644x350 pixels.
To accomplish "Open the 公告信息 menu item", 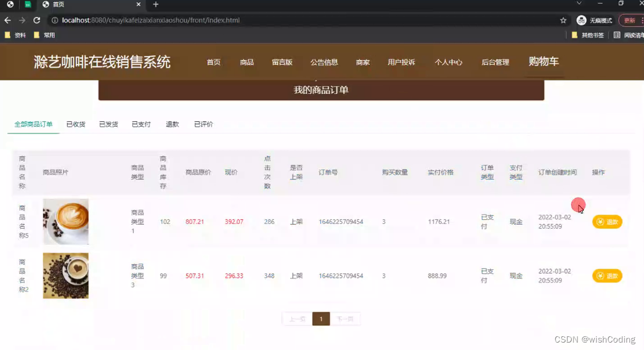I will pyautogui.click(x=324, y=62).
